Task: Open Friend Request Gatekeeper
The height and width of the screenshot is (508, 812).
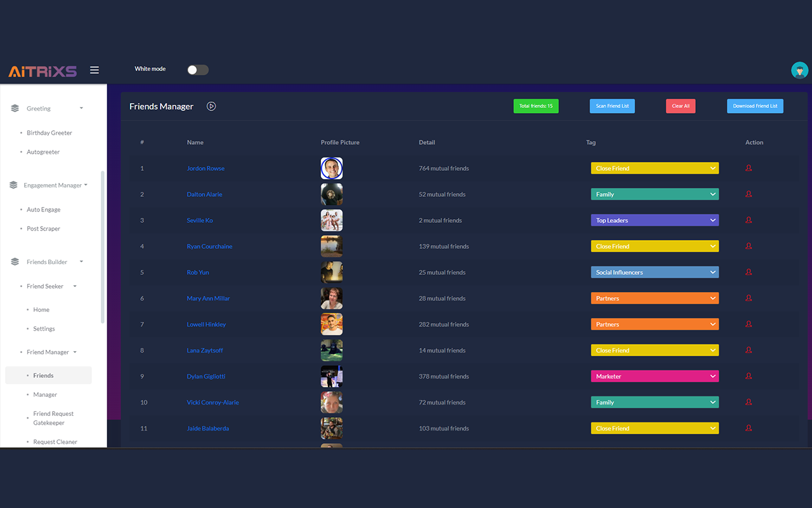Action: [x=53, y=418]
